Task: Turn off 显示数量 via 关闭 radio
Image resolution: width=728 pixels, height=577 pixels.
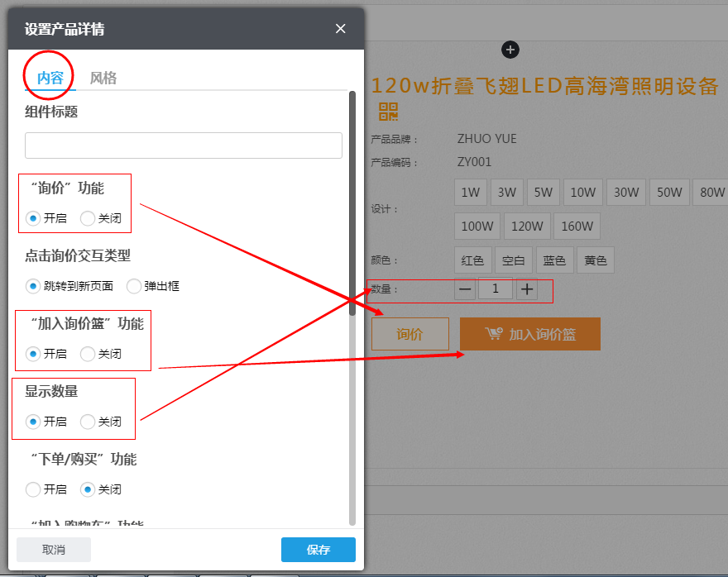Action: tap(88, 422)
